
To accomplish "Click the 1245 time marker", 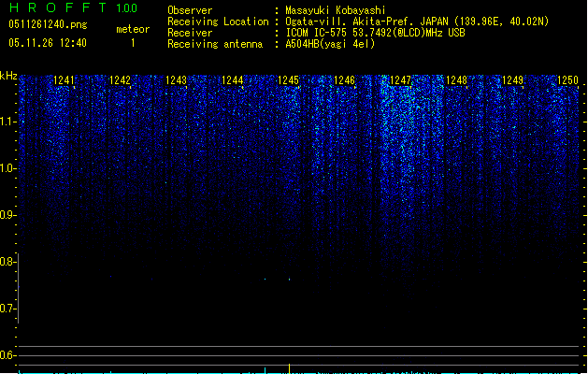I will pyautogui.click(x=288, y=80).
